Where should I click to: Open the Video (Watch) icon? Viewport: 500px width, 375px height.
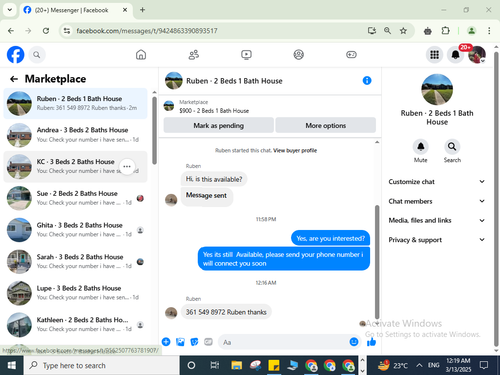(x=246, y=54)
